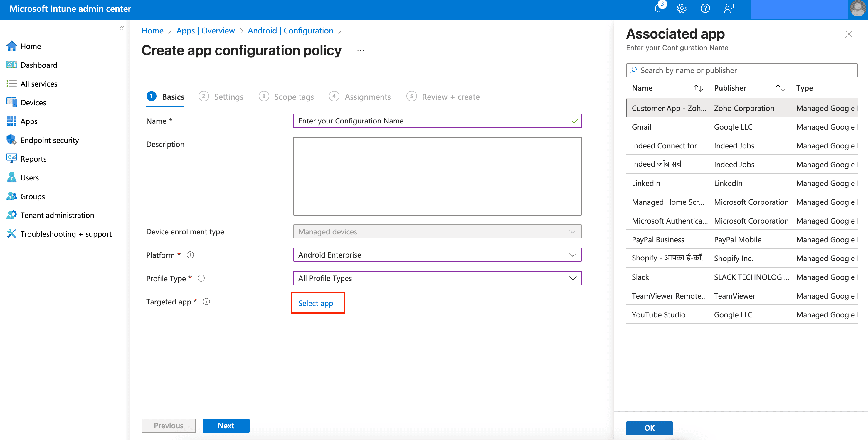Open the more options ellipsis menu

(x=360, y=50)
